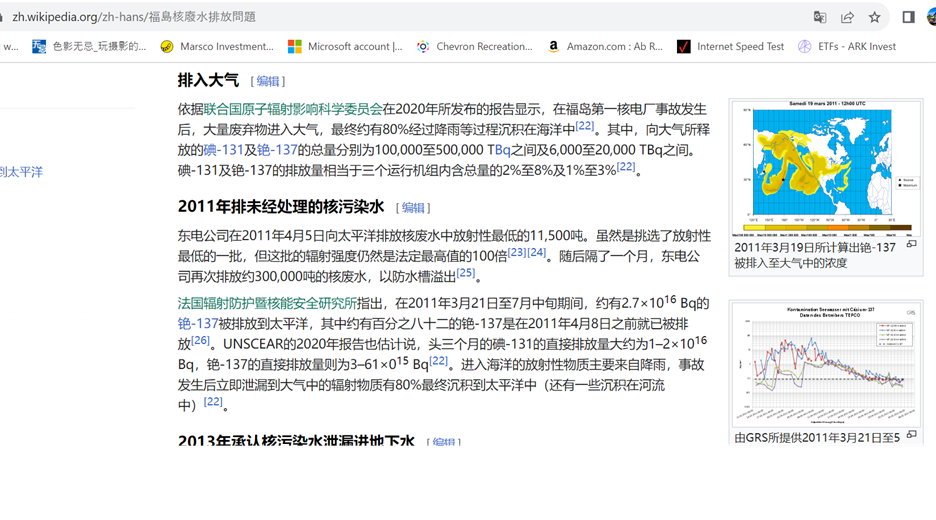Click the share page icon

point(847,17)
